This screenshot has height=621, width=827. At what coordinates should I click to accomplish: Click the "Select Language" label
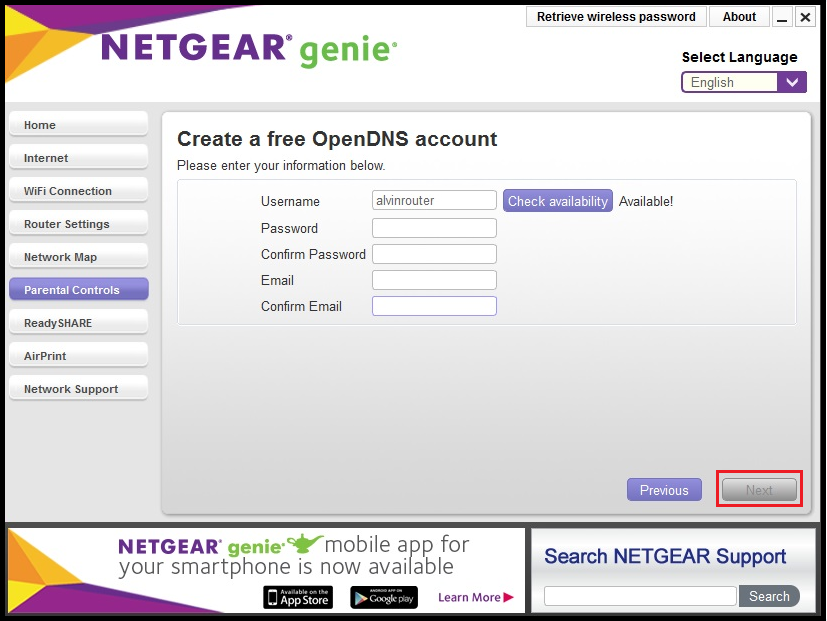pos(739,57)
